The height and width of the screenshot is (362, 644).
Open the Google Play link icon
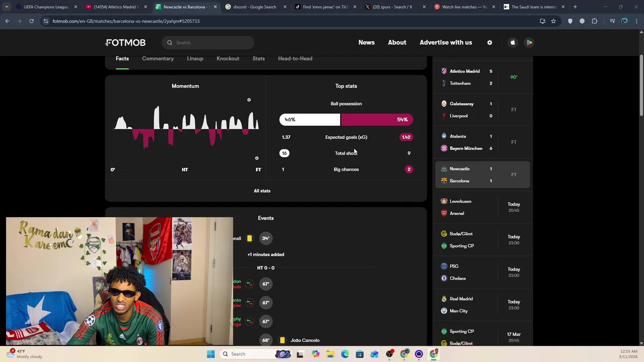click(x=529, y=43)
